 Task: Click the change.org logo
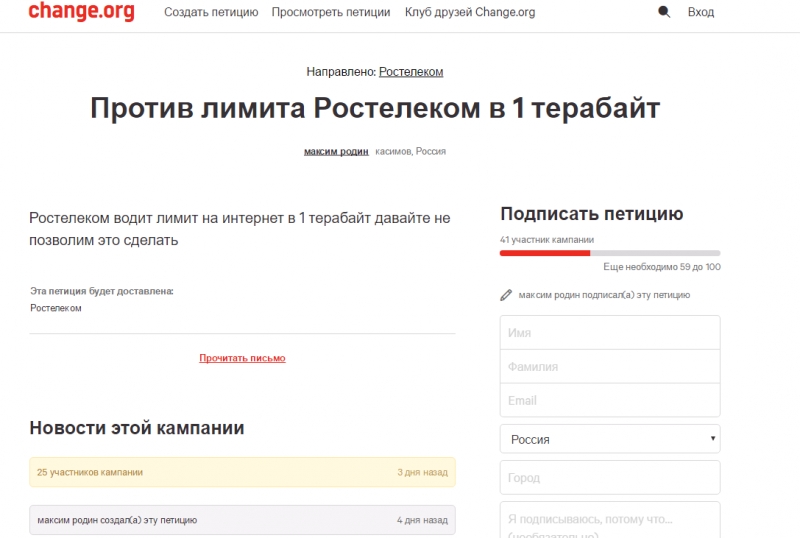(x=81, y=11)
